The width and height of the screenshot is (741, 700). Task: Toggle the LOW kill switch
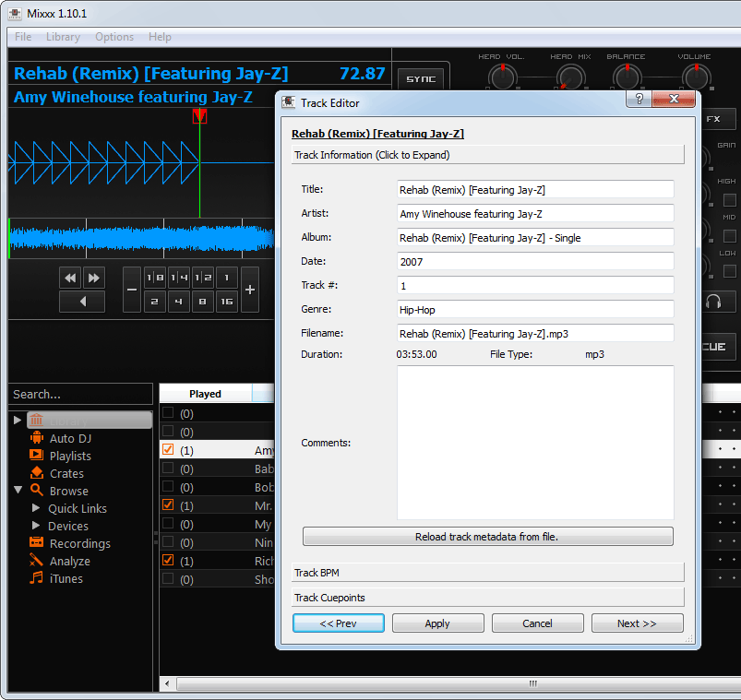(730, 271)
